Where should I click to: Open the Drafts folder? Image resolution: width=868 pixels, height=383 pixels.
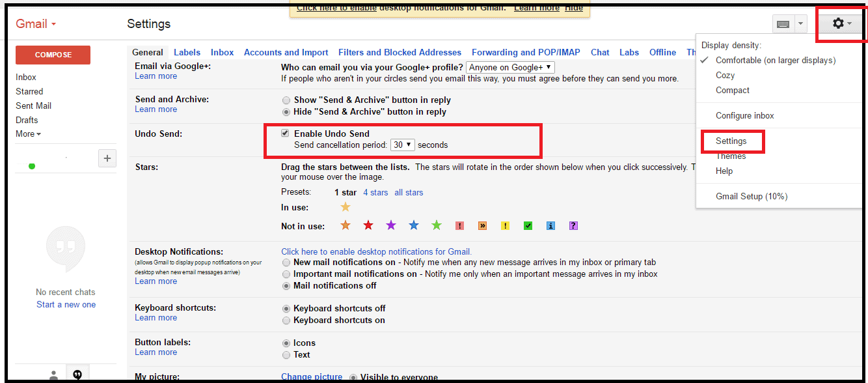[x=27, y=120]
